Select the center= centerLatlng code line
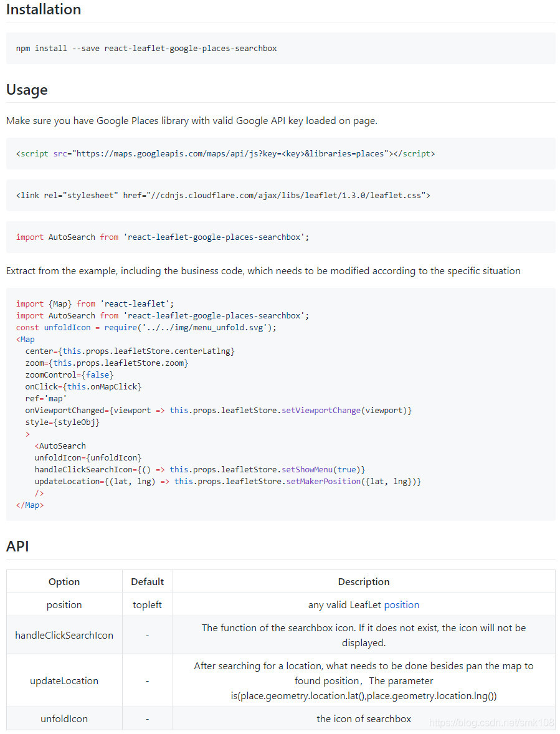Viewport: 560px width, 734px height. click(130, 351)
